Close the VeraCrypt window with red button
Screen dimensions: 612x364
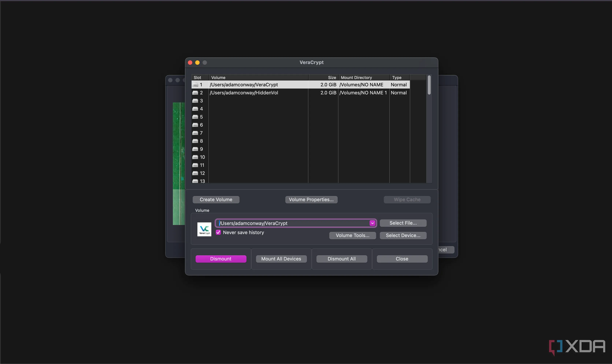coord(190,63)
